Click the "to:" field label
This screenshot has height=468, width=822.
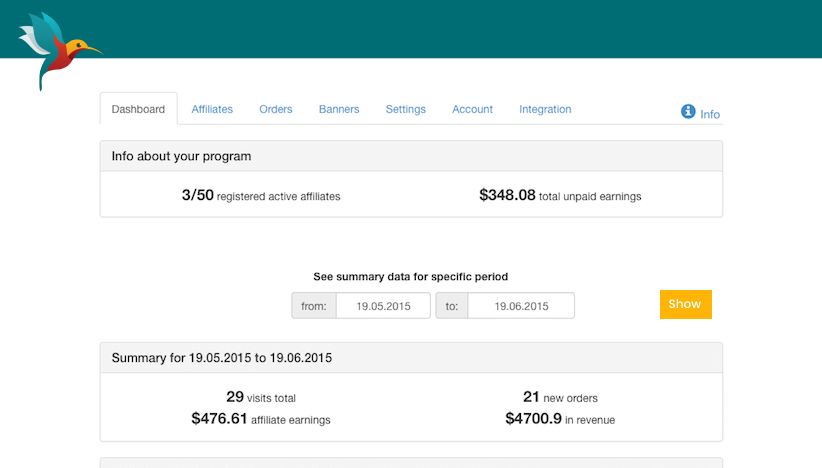point(452,306)
